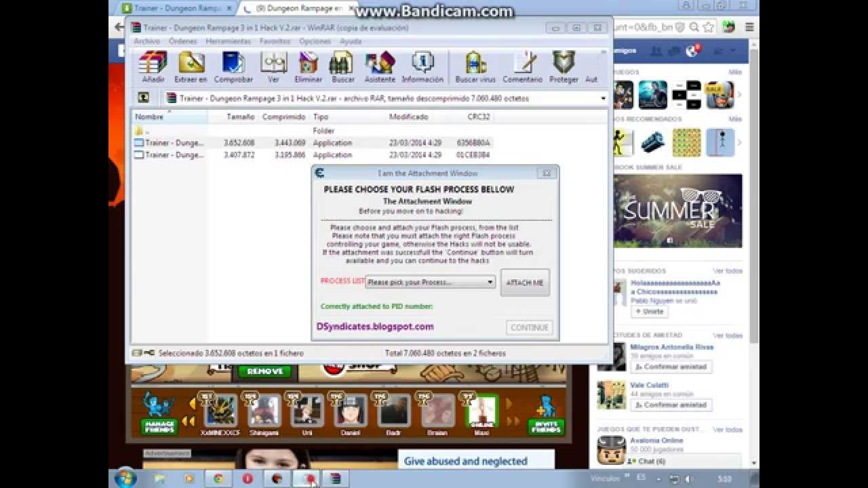Select the 3.407.872 byte Trainer application file
The height and width of the screenshot is (488, 868).
(312, 155)
